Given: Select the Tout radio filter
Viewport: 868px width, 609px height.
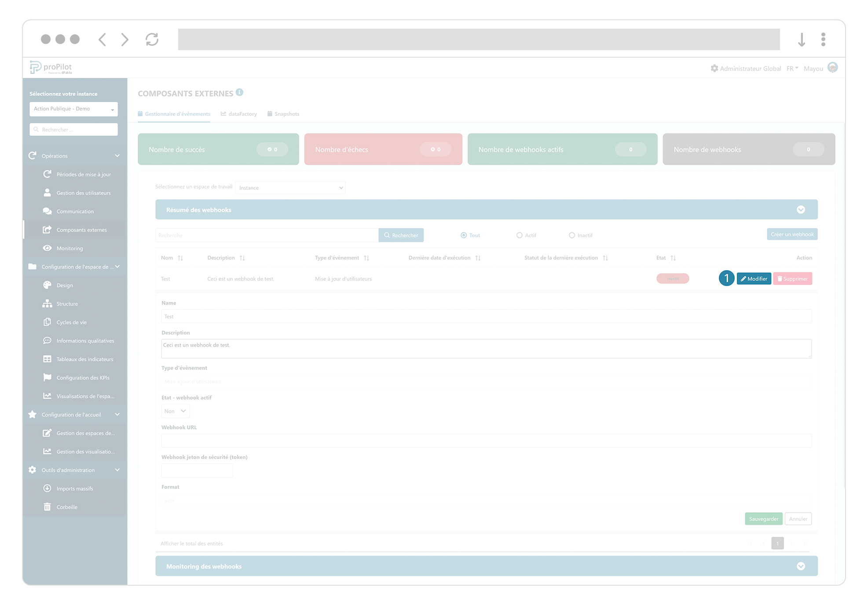Looking at the screenshot, I should 463,235.
